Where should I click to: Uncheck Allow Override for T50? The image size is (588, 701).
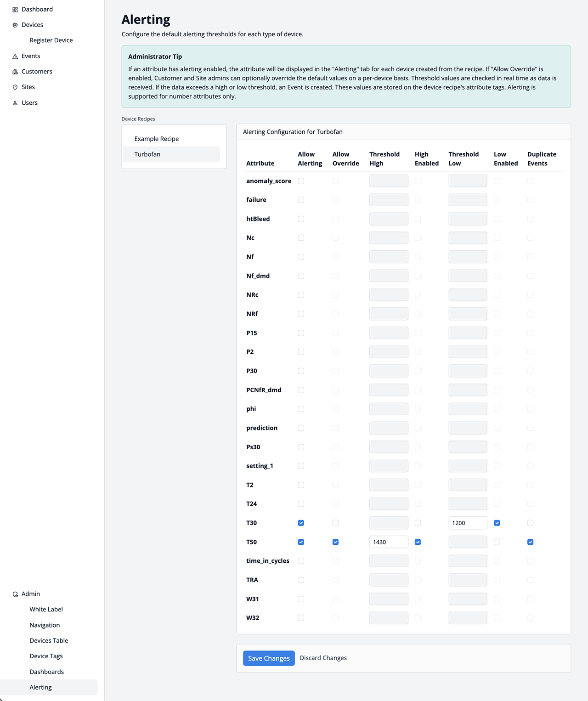pyautogui.click(x=335, y=542)
